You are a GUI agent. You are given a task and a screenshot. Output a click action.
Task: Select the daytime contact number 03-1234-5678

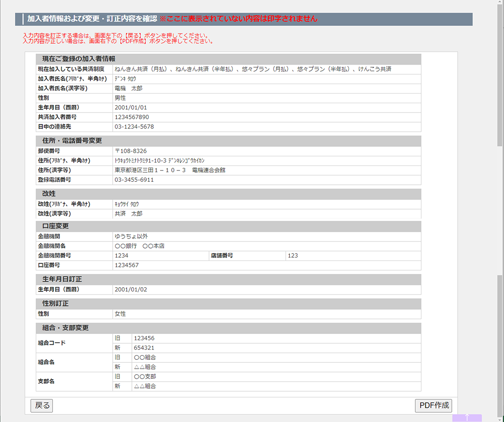(134, 126)
